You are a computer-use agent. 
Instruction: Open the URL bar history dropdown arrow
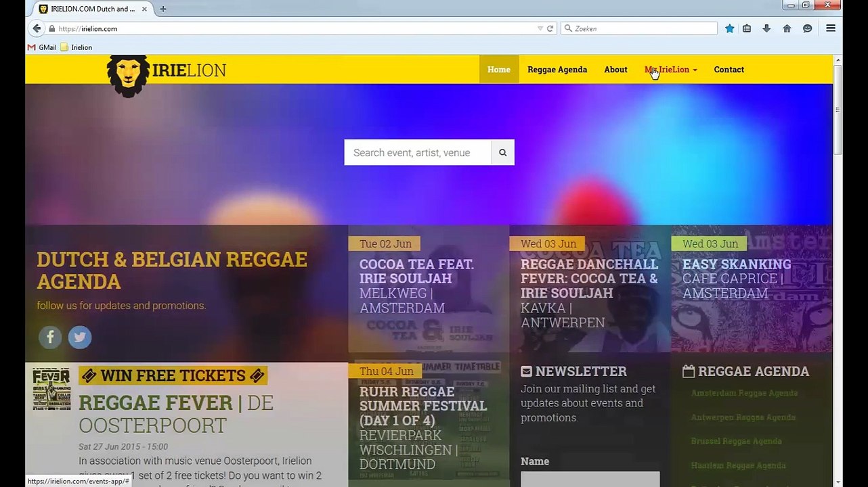click(x=540, y=28)
